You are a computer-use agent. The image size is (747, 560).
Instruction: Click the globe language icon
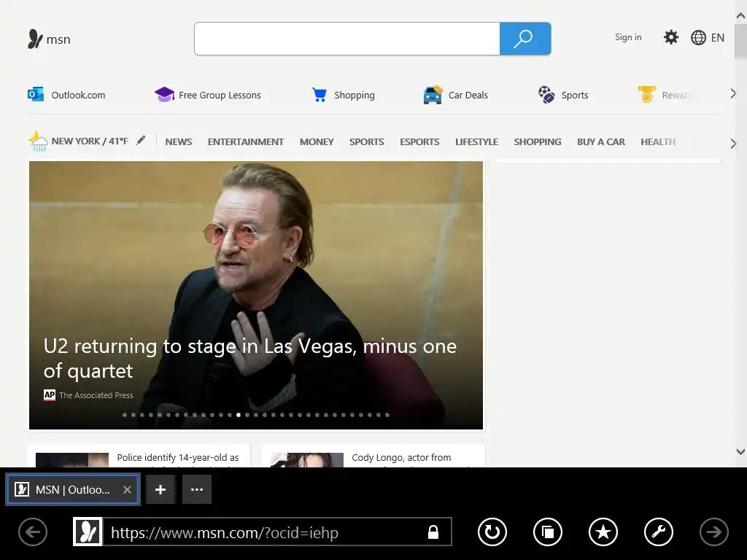tap(698, 38)
